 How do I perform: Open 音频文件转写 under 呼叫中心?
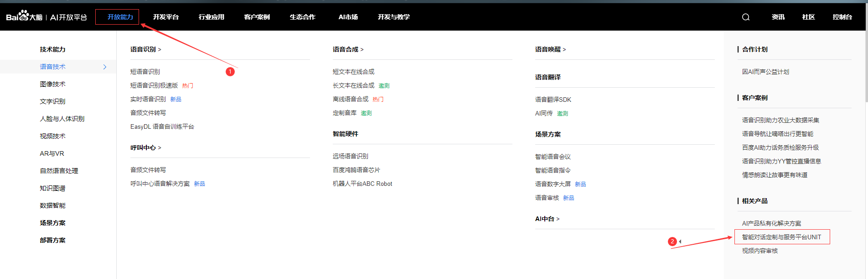(148, 170)
